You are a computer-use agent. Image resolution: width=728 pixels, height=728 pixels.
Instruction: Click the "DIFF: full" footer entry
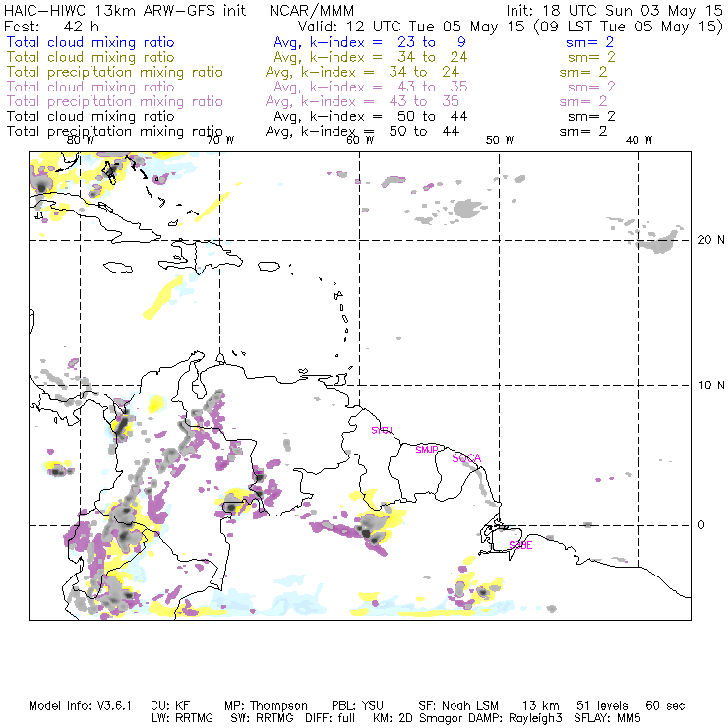tap(331, 718)
